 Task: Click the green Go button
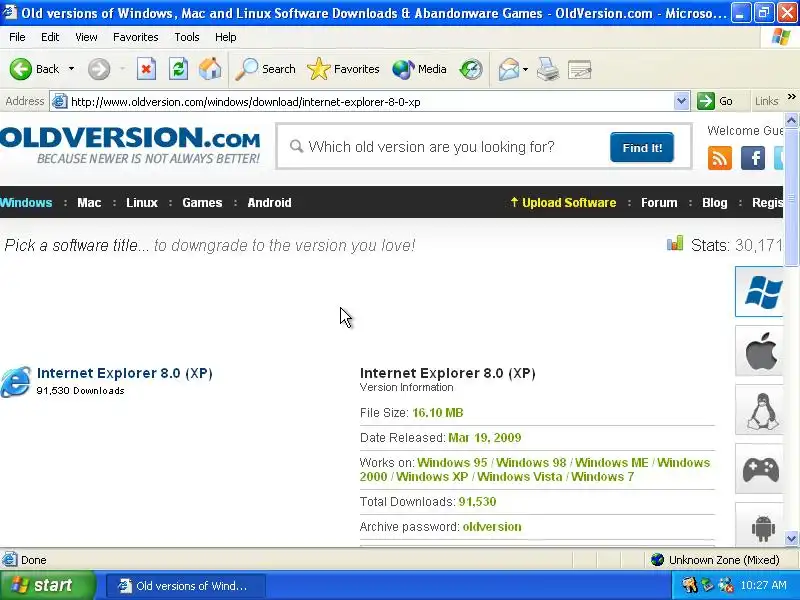click(716, 101)
